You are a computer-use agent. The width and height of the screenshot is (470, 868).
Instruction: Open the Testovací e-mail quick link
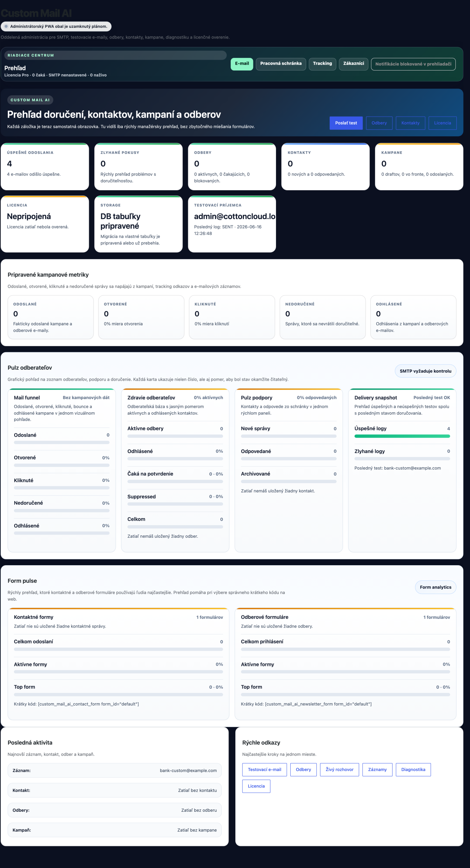(x=265, y=770)
